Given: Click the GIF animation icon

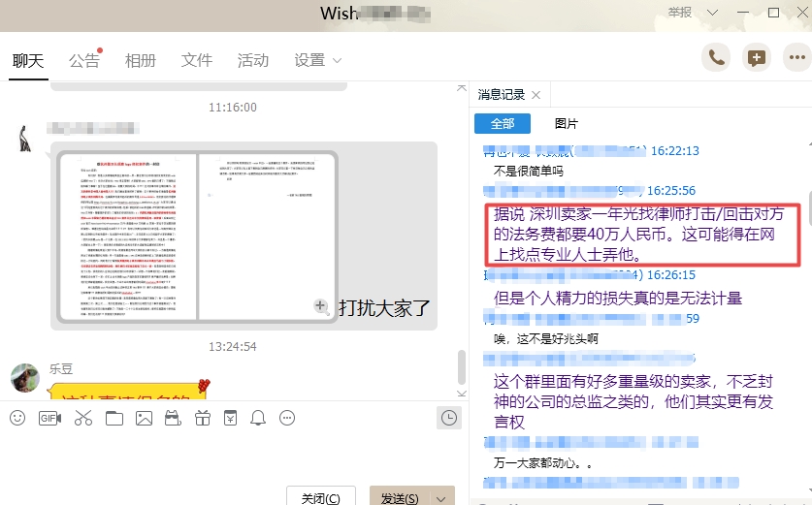Looking at the screenshot, I should 49,418.
